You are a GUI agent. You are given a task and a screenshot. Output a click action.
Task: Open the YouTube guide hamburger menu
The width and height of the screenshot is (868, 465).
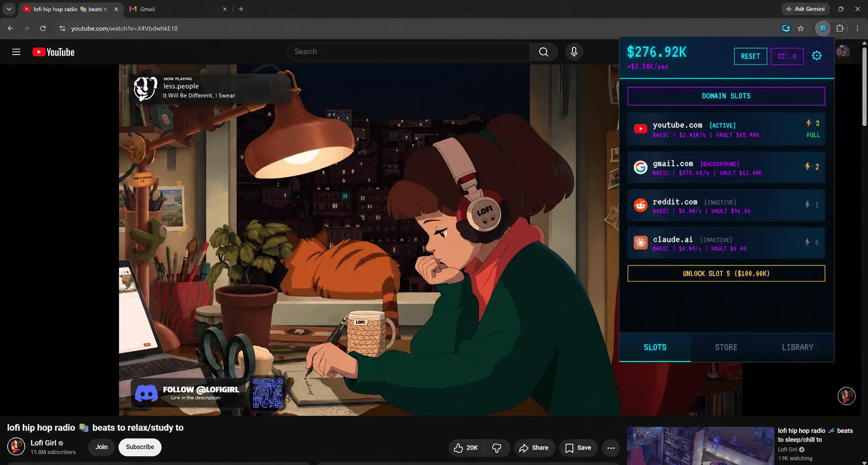click(16, 52)
